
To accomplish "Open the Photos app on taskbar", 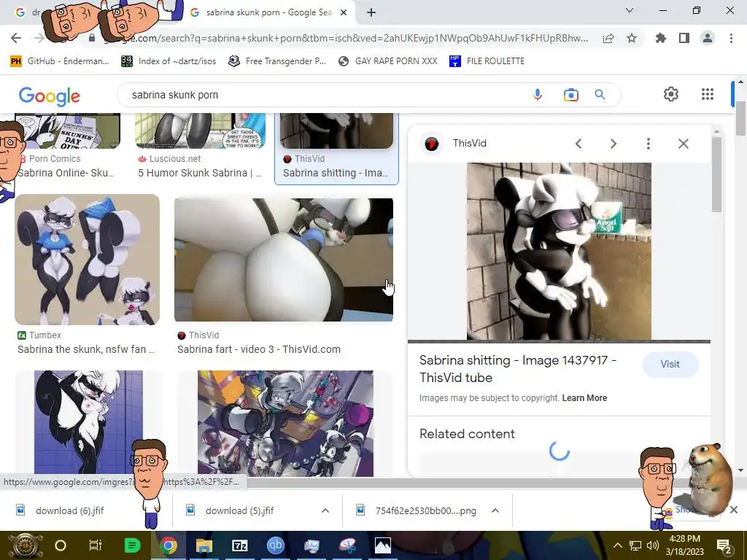I will coord(382,545).
